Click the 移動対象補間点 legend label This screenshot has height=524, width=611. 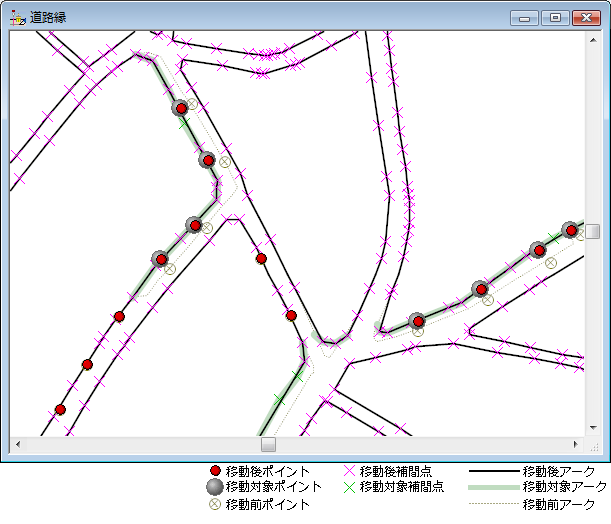point(402,487)
